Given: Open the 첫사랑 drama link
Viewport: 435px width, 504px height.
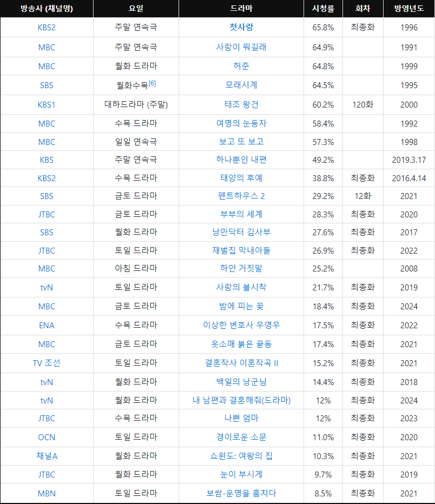Looking at the screenshot, I should [x=241, y=28].
